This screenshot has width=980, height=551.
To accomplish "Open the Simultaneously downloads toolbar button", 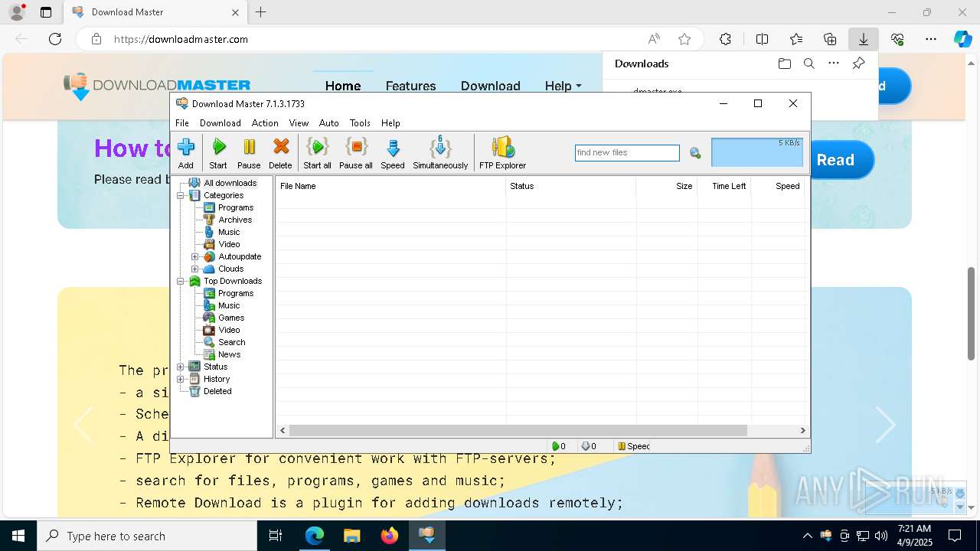I will (x=440, y=153).
